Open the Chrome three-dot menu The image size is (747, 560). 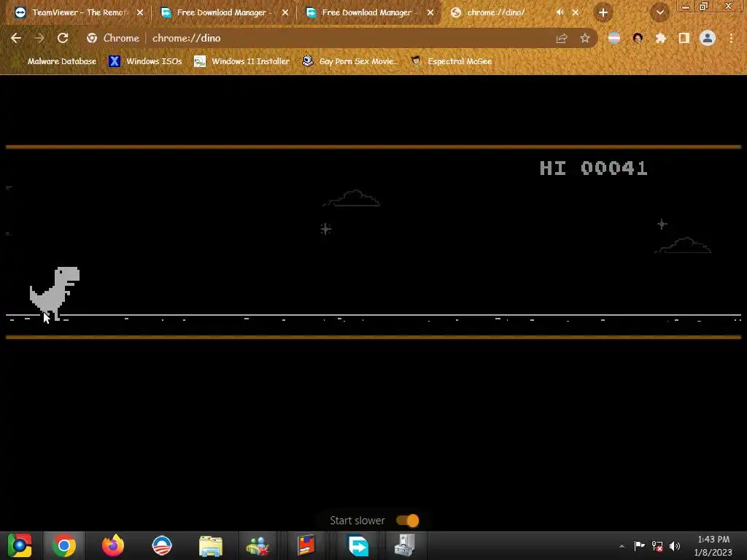731,38
